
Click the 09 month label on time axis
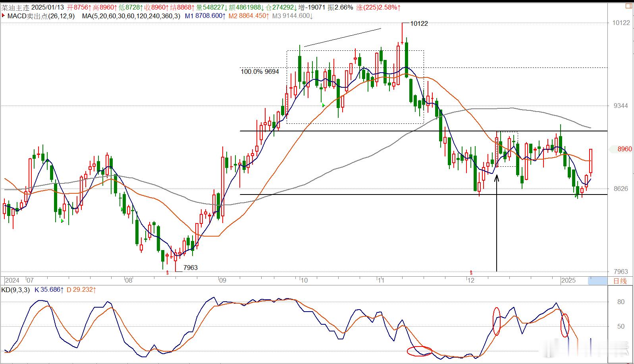click(223, 281)
